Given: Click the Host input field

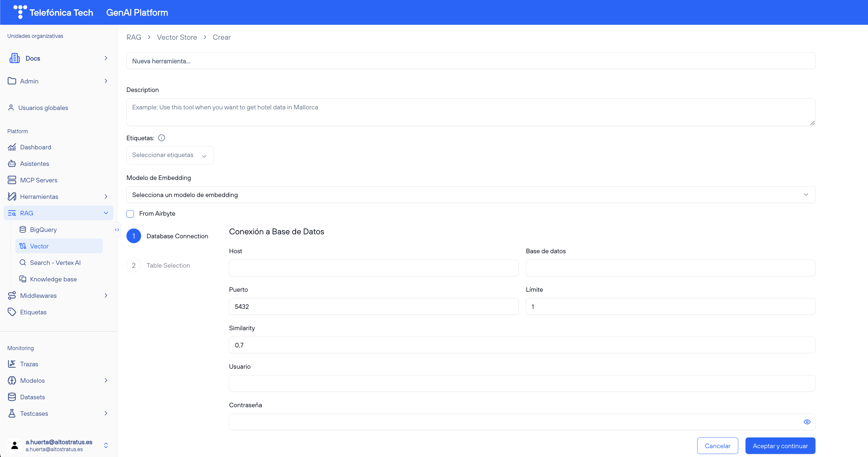Looking at the screenshot, I should pyautogui.click(x=373, y=268).
